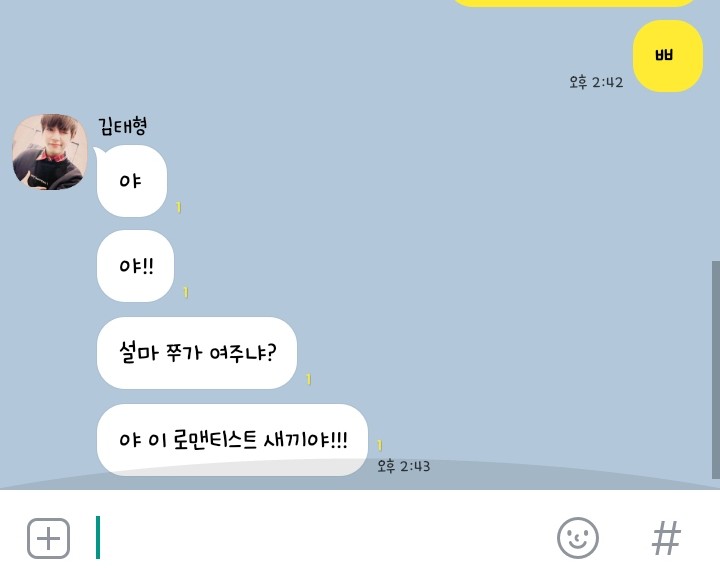720x586 pixels.
Task: Open 김태형's profile picture
Action: point(50,152)
